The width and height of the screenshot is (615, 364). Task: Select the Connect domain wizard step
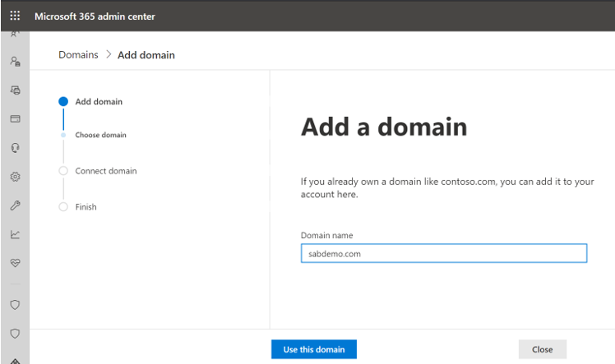(x=105, y=171)
